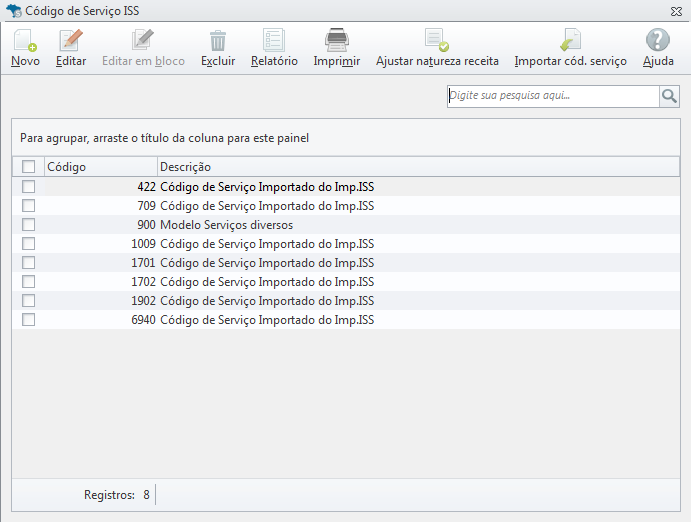Click the magnifier search icon
The image size is (691, 522).
tap(669, 96)
